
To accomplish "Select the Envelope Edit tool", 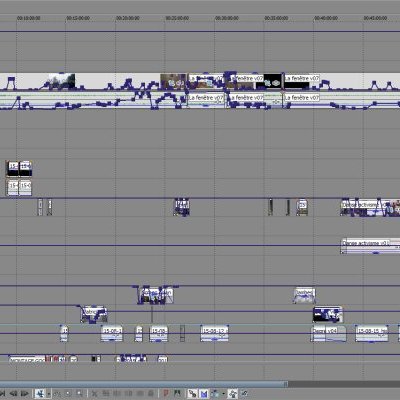I will [57, 394].
